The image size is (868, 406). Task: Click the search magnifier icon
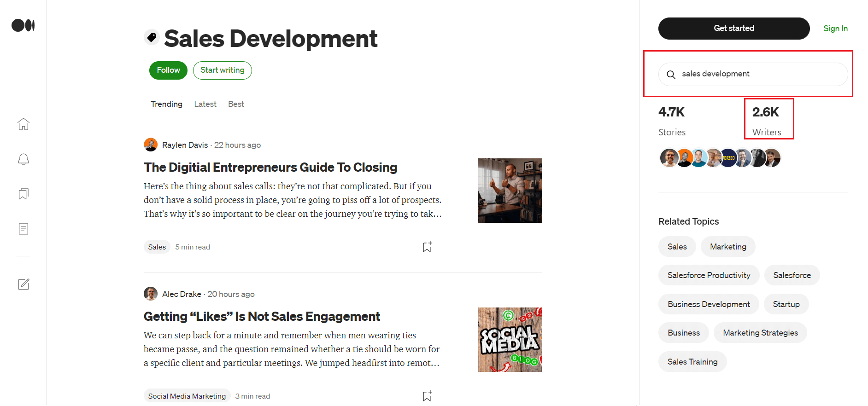click(x=671, y=75)
